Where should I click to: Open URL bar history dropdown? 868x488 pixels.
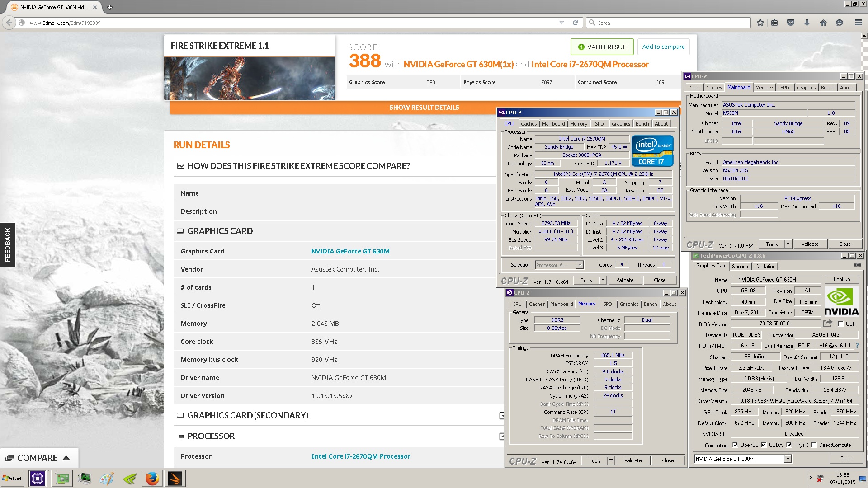coord(561,23)
